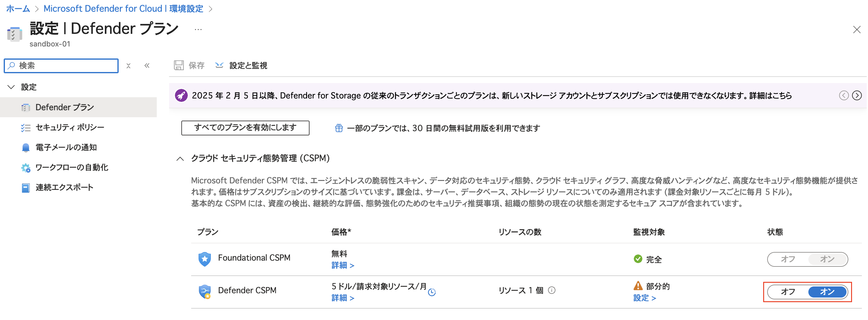Go to ホーム breadcrumb link
Image resolution: width=868 pixels, height=320 pixels.
18,9
